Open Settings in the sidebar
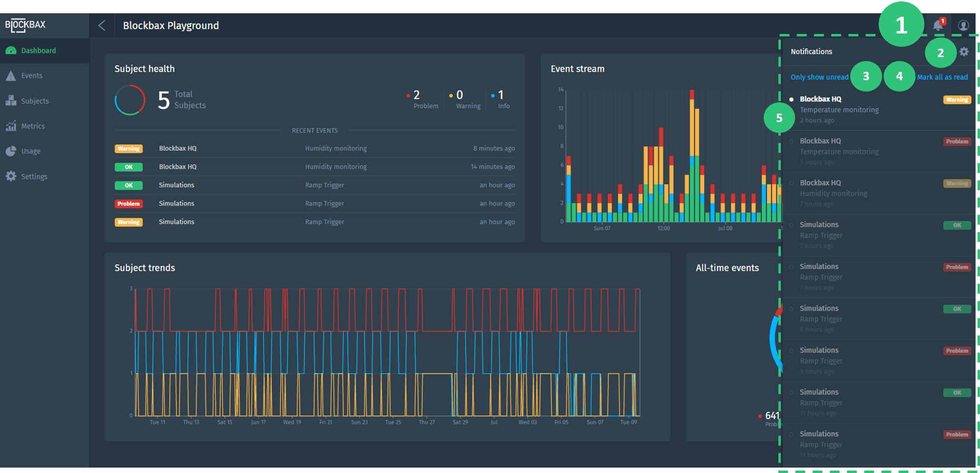This screenshot has height=473, width=980. click(x=34, y=176)
